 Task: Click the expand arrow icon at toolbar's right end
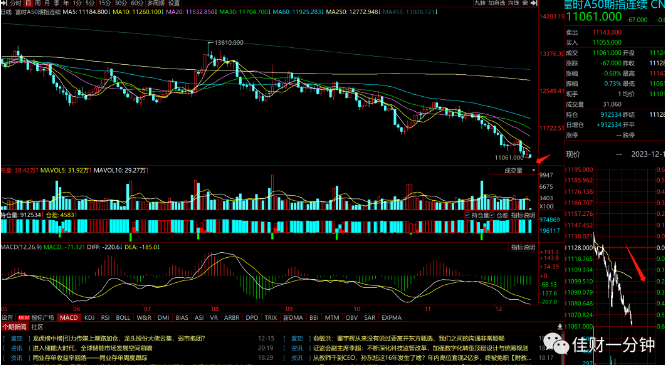[534, 3]
